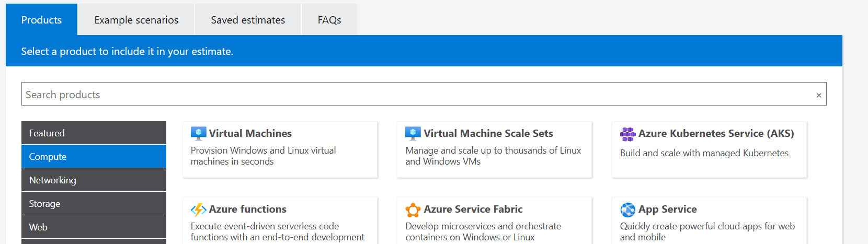Go to the FAQs tab
868x244 pixels.
click(x=329, y=20)
